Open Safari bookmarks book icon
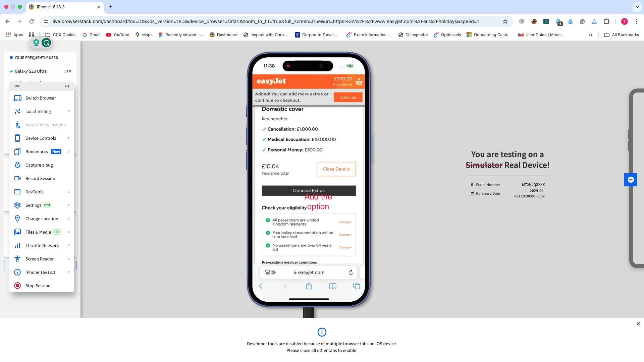 click(x=333, y=286)
